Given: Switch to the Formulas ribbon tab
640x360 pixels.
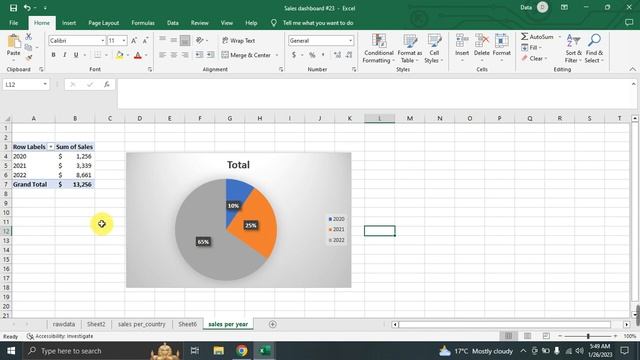Looking at the screenshot, I should point(143,23).
